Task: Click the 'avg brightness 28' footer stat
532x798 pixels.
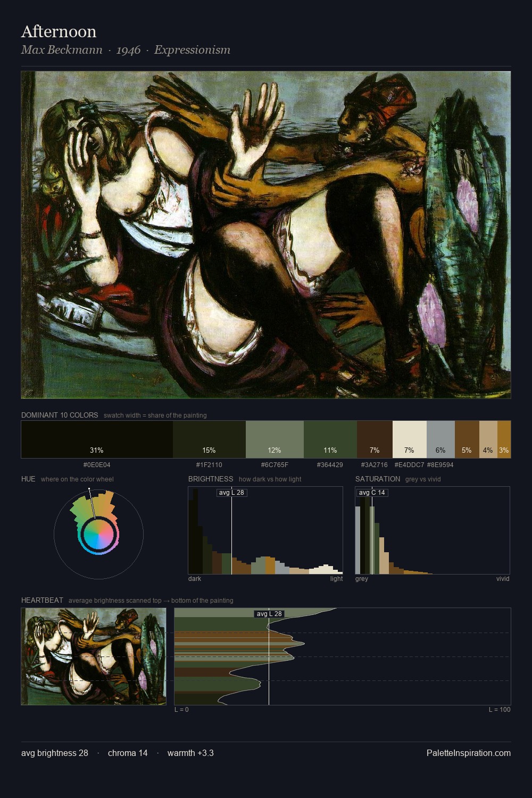Action: pyautogui.click(x=55, y=753)
